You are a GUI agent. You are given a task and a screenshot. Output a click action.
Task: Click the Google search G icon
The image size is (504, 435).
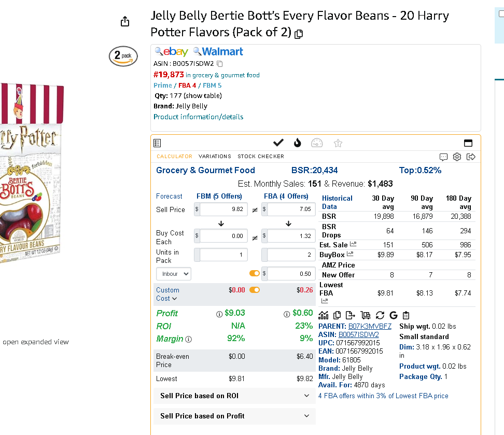point(393,315)
